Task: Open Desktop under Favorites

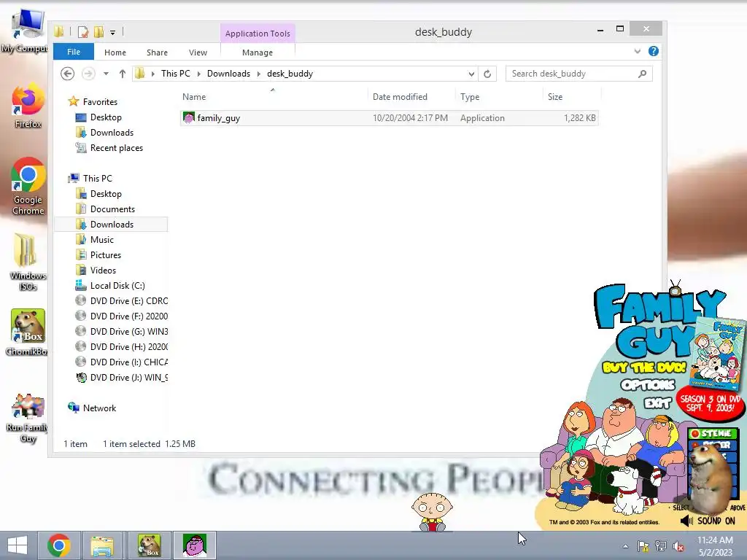Action: coord(98,117)
